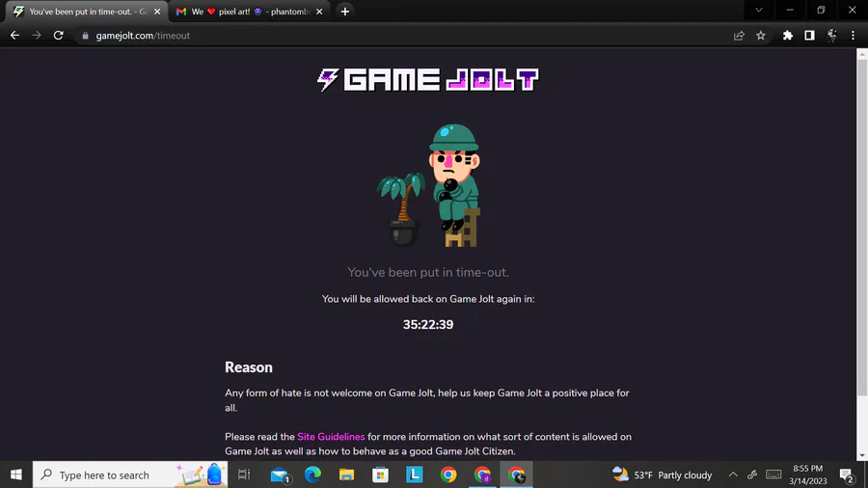Click the Reason heading
This screenshot has height=488, width=868.
(x=249, y=367)
